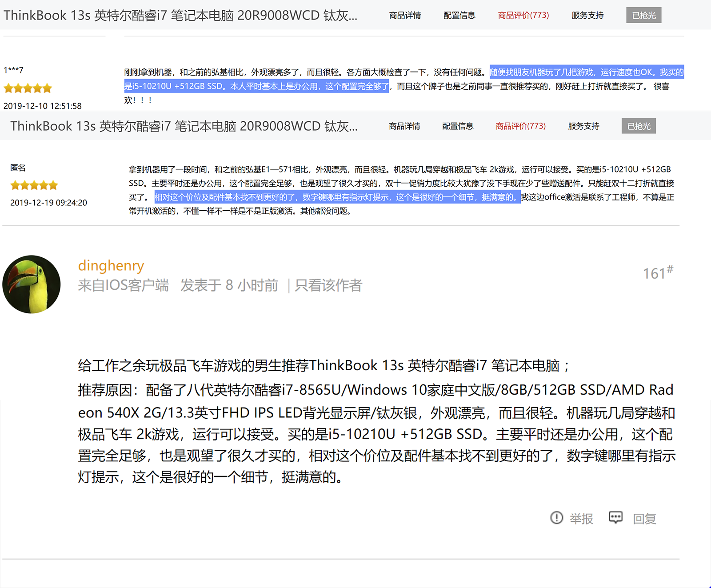The height and width of the screenshot is (588, 711).
Task: Click floor number 161#
Action: [x=658, y=272]
